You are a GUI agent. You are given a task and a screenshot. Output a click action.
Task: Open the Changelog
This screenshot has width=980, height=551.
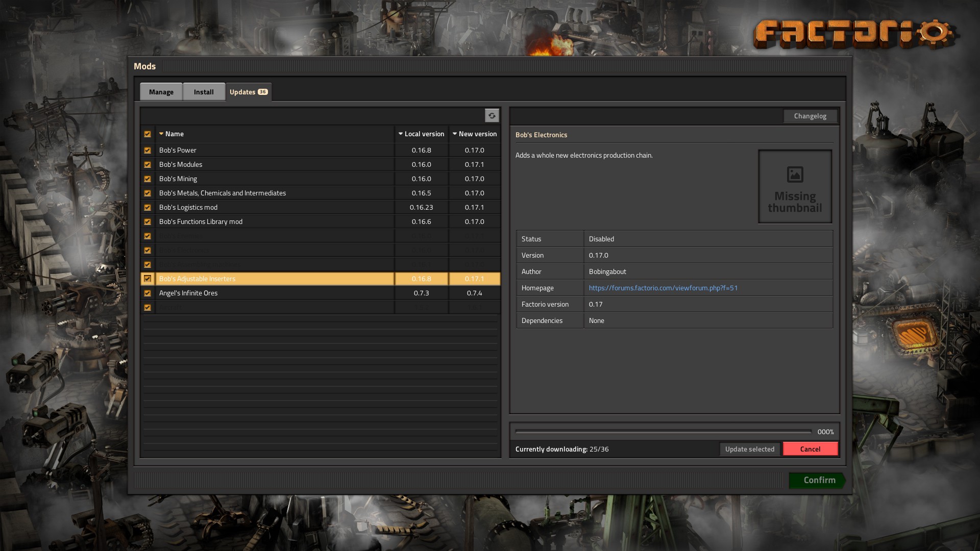pyautogui.click(x=810, y=116)
